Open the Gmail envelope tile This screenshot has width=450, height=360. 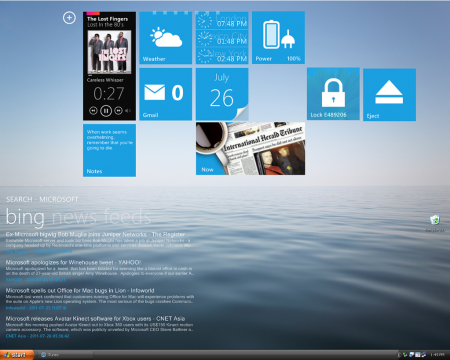click(166, 94)
